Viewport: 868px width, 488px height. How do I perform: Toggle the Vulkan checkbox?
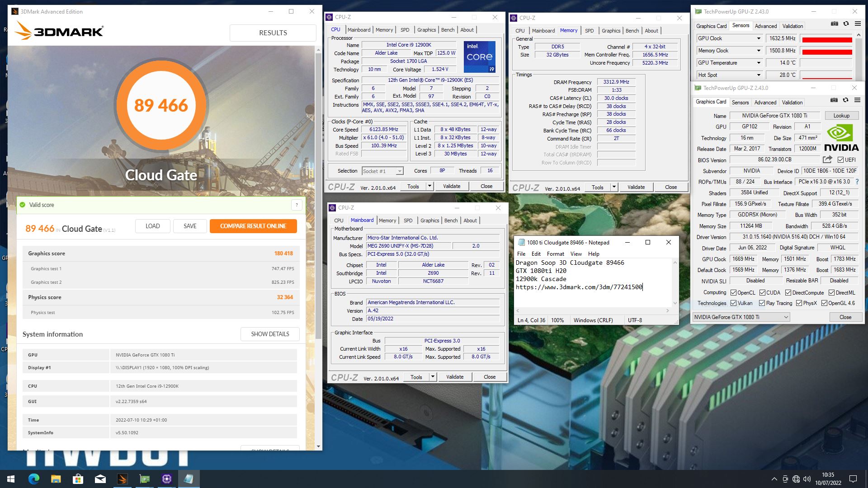[x=734, y=303]
